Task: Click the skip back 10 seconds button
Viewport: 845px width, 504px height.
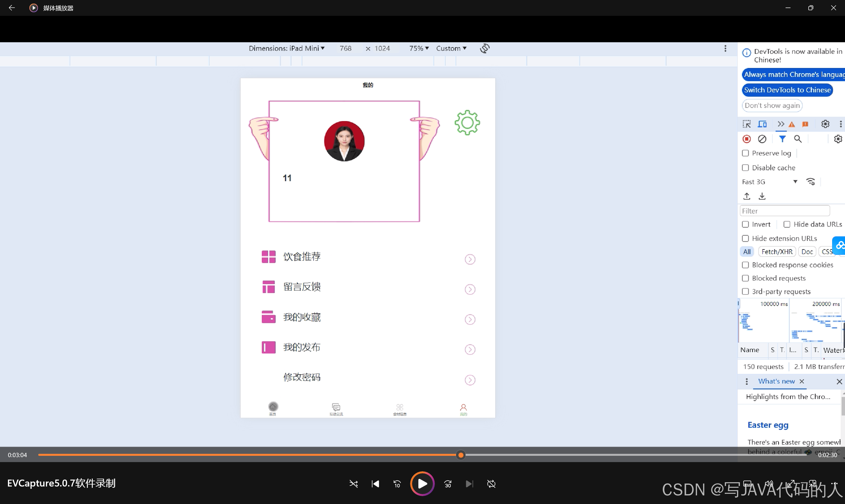Action: (x=397, y=484)
